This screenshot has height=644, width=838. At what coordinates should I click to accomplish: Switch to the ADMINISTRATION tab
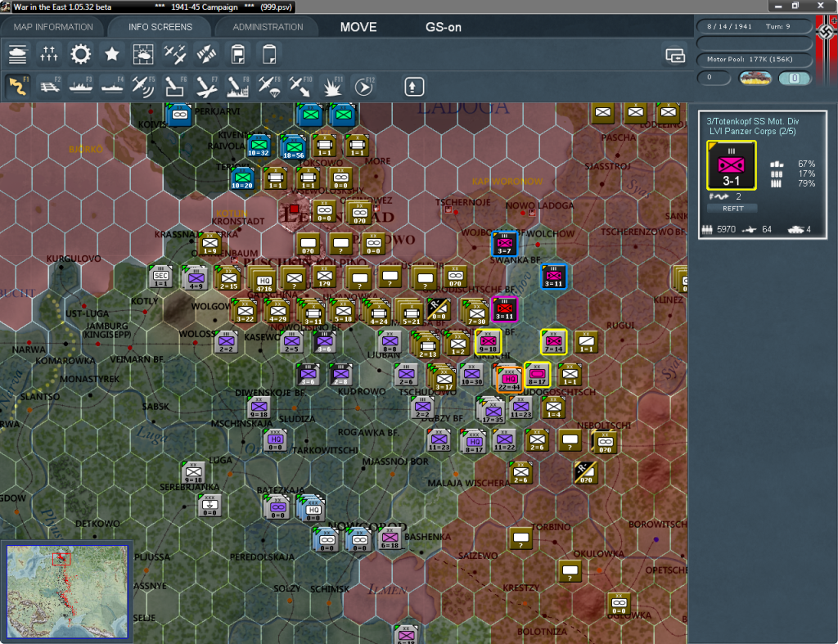pos(268,27)
